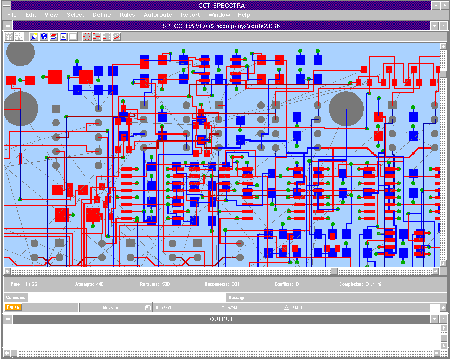Open the OUTPUT window's control menu box
This screenshot has width=450, height=360.
pyautogui.click(x=8, y=319)
